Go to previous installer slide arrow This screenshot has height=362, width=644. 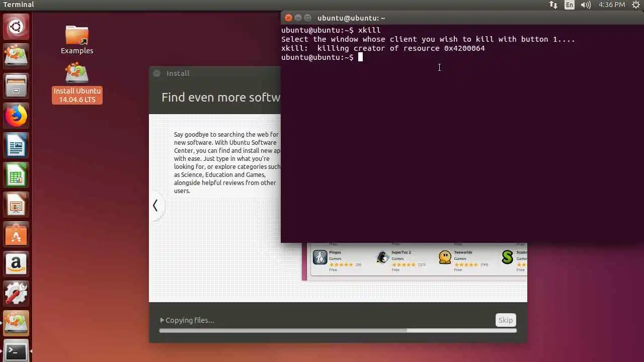click(x=155, y=205)
